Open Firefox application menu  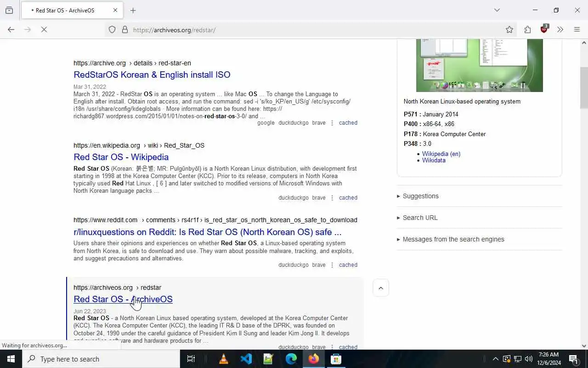click(577, 29)
